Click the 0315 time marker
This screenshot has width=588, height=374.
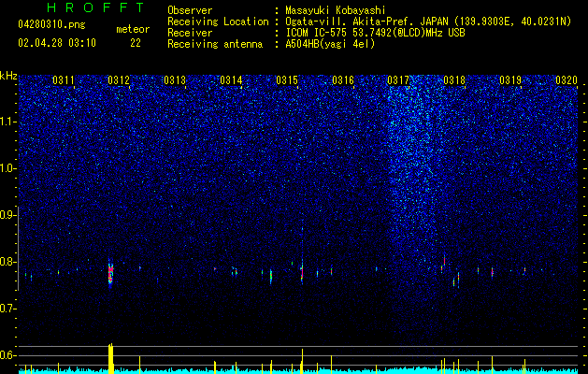[x=287, y=80]
